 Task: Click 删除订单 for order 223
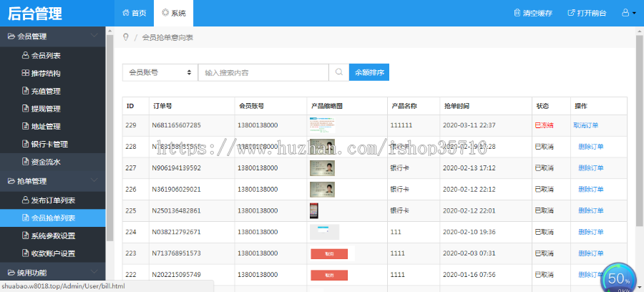(x=591, y=253)
